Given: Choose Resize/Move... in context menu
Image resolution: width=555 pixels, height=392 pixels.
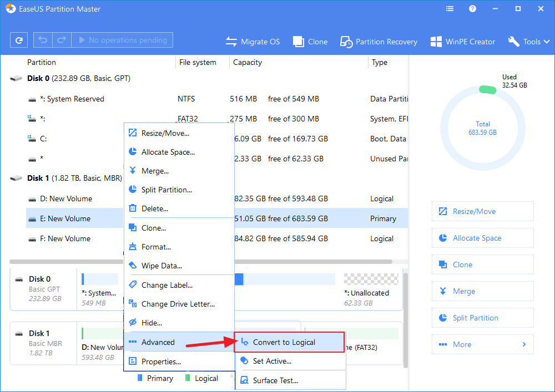Looking at the screenshot, I should coord(179,133).
